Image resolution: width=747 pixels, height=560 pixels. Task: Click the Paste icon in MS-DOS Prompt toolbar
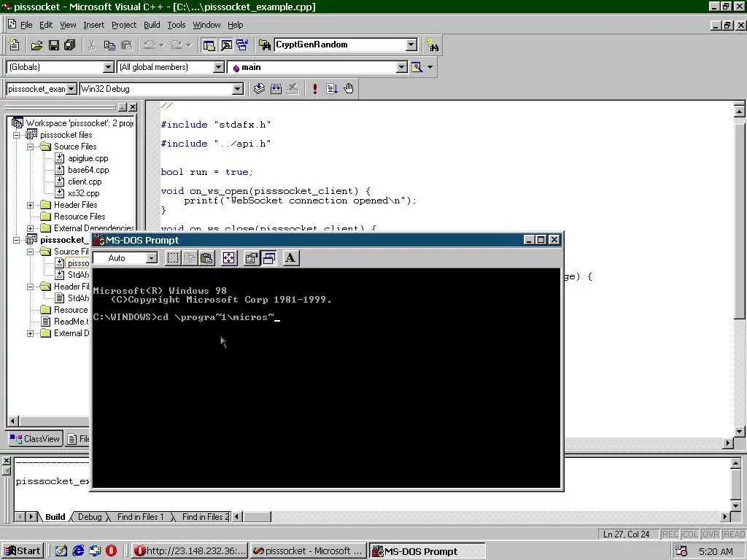tap(206, 258)
